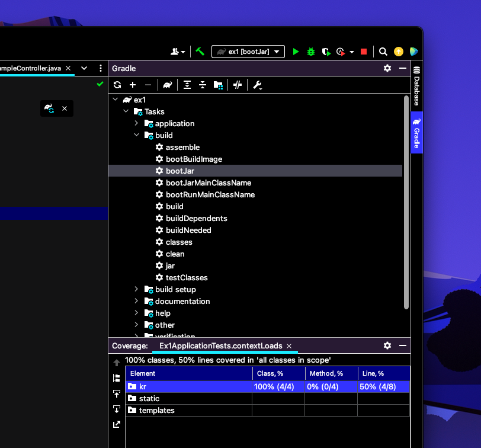Execute Gradle task elephant icon
This screenshot has width=481, height=448.
[168, 85]
